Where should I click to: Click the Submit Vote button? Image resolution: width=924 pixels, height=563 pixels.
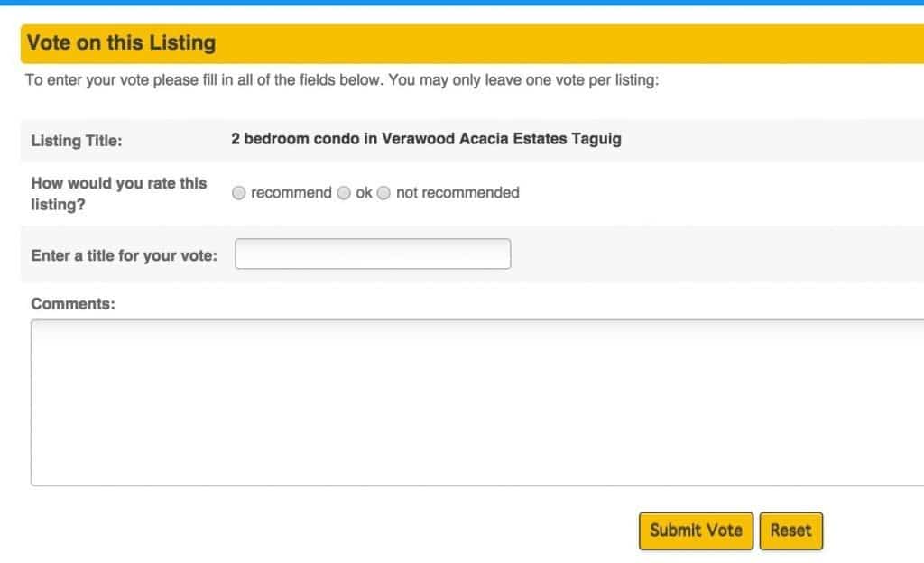click(x=695, y=531)
